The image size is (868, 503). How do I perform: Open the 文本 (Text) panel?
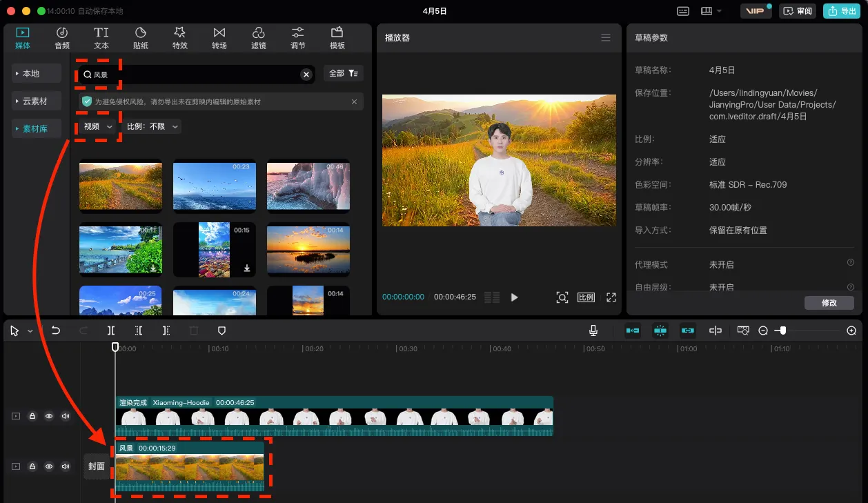pyautogui.click(x=101, y=38)
